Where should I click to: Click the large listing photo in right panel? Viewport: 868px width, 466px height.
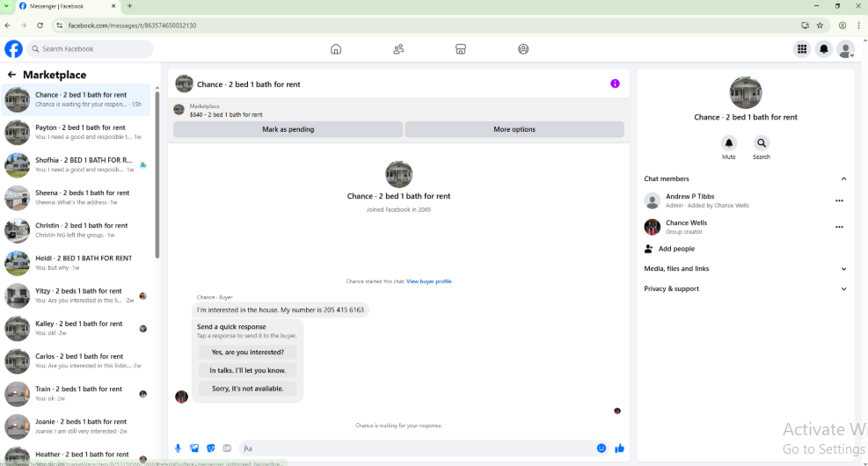click(x=746, y=92)
